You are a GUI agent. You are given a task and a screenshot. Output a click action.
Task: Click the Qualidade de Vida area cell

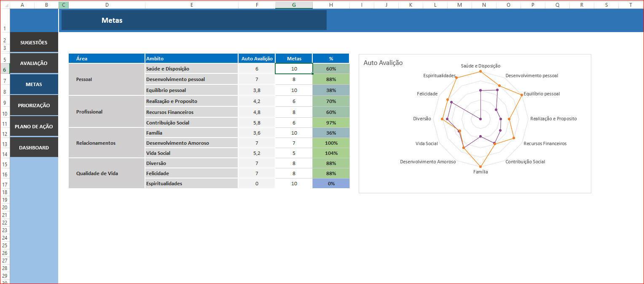click(107, 173)
